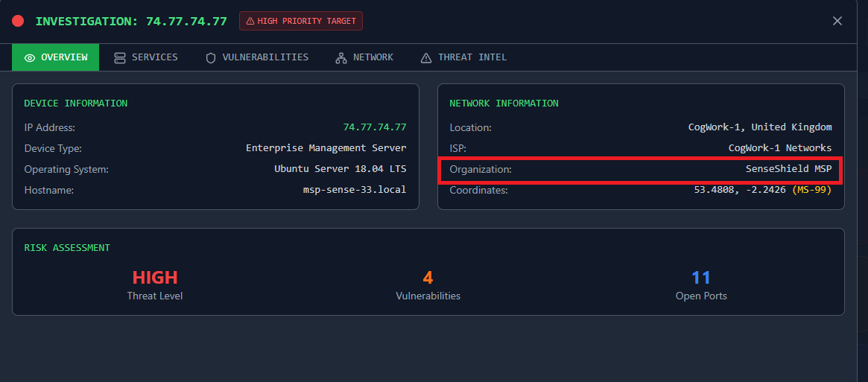Screen dimensions: 868x382
Task: Click the orange 4 vulnerabilities count
Action: click(x=428, y=278)
